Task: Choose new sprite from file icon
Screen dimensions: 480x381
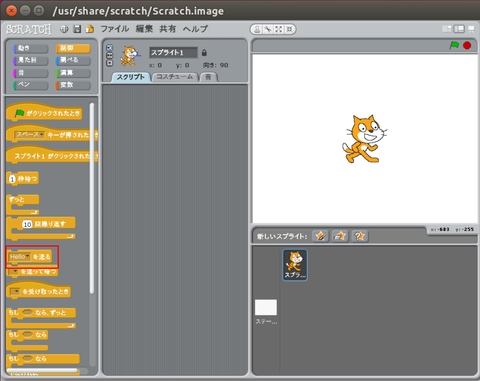Action: [x=340, y=236]
